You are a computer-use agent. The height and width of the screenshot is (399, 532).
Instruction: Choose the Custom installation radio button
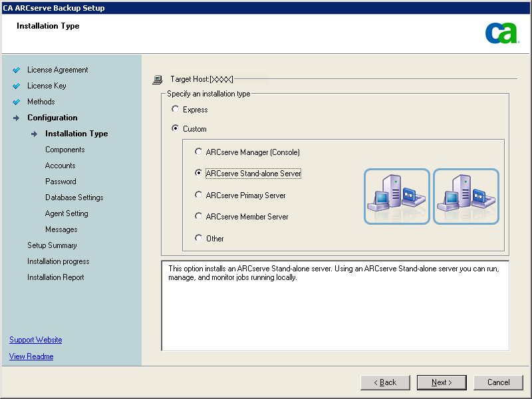point(176,129)
